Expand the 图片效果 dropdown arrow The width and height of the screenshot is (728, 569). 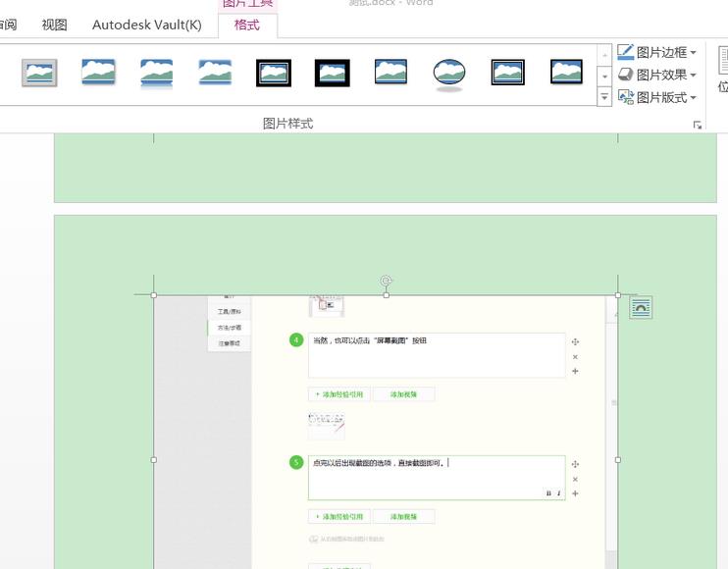tap(694, 76)
